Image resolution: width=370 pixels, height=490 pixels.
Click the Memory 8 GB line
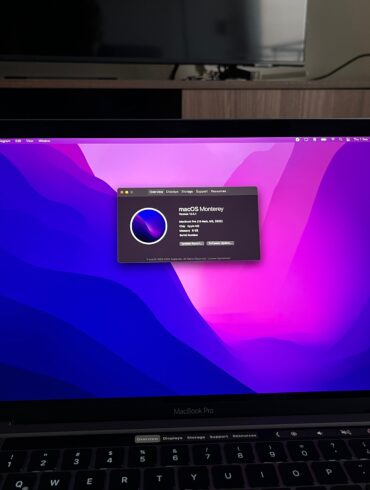click(x=189, y=230)
